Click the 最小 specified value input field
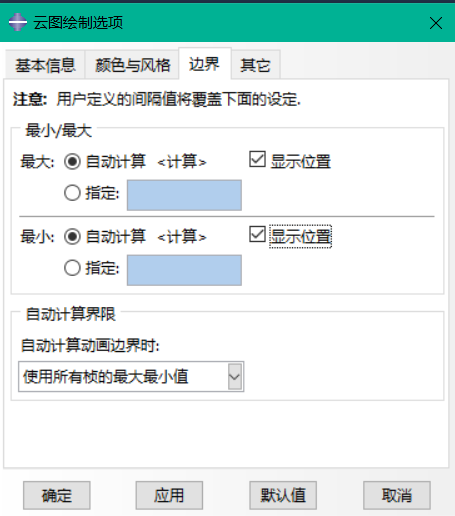 click(184, 270)
